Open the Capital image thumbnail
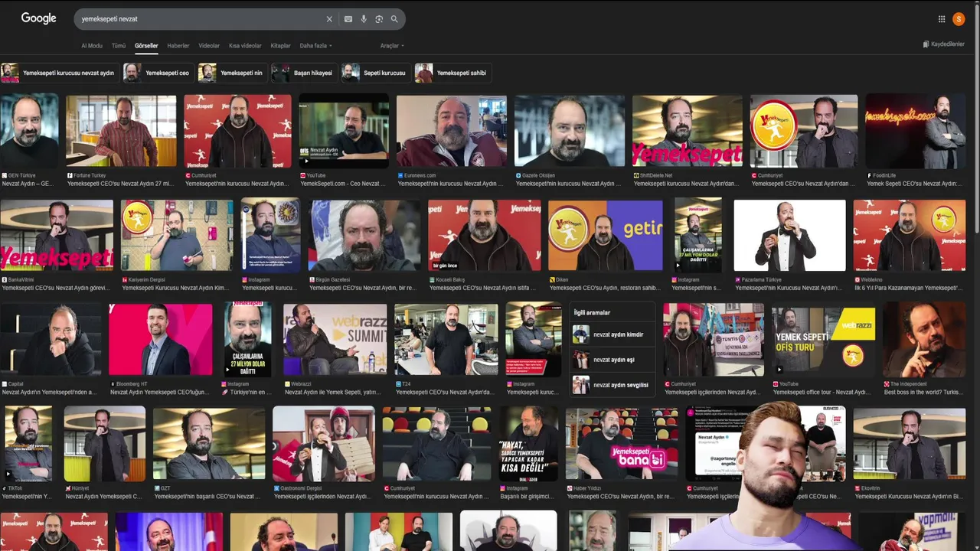Image resolution: width=980 pixels, height=551 pixels. [x=51, y=339]
